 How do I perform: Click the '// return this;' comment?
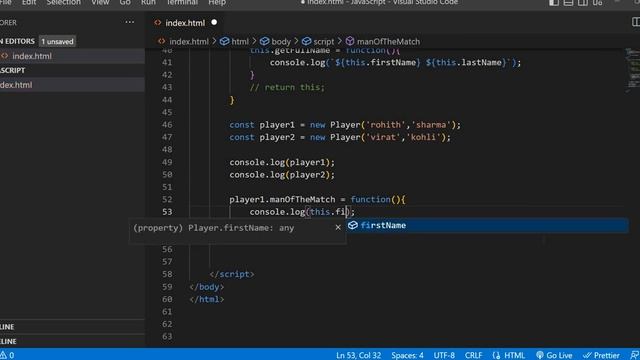coord(287,87)
